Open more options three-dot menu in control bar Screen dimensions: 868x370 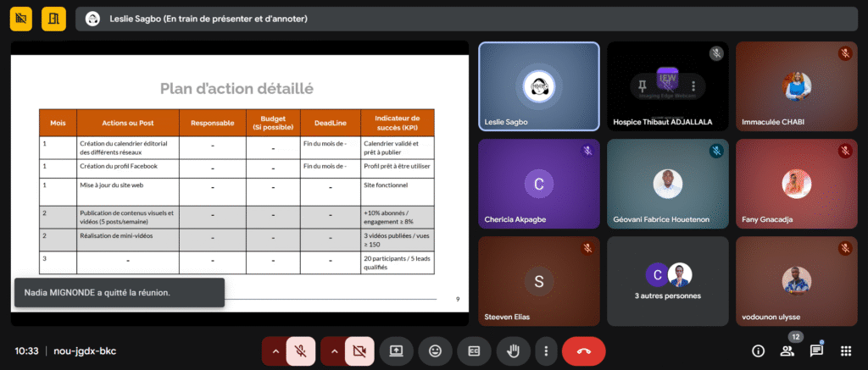546,351
